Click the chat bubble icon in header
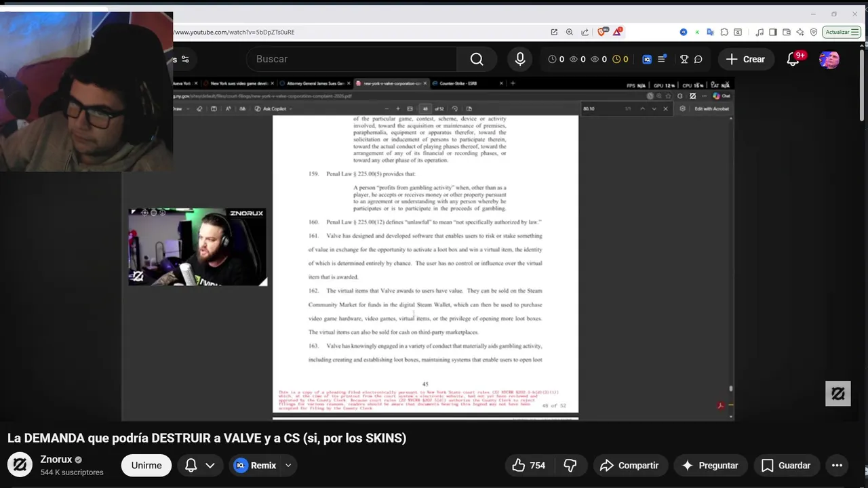Viewport: 868px width, 488px height. point(698,59)
